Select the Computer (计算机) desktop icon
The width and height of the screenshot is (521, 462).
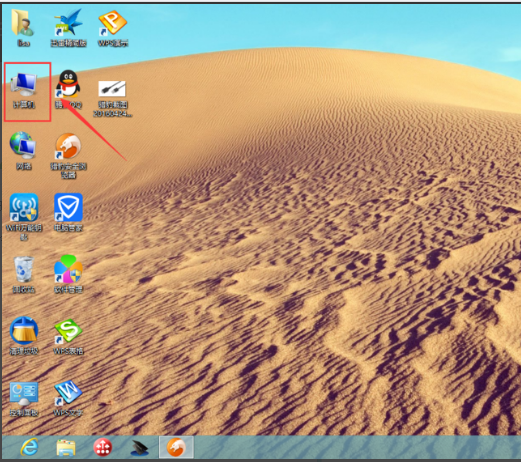24,90
